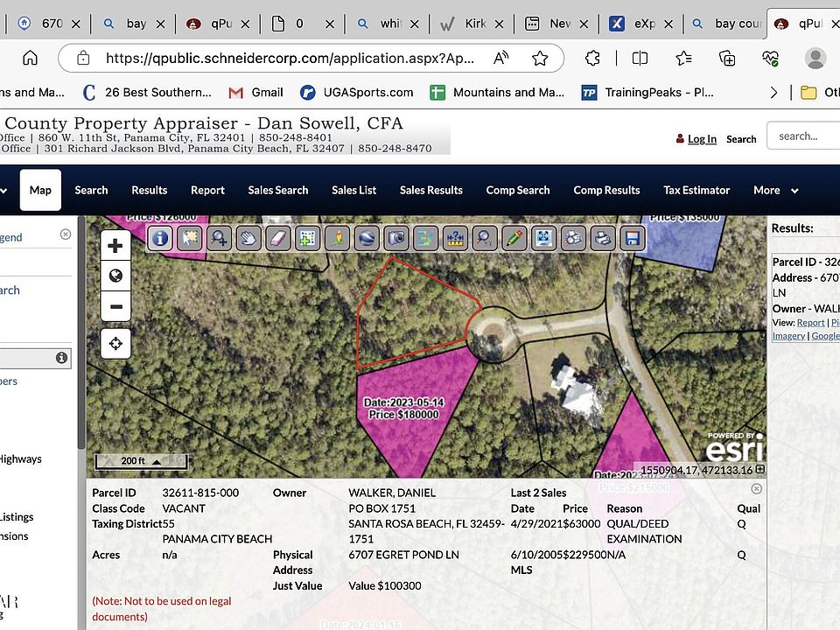
Task: Close the Legend panel
Action: point(66,234)
